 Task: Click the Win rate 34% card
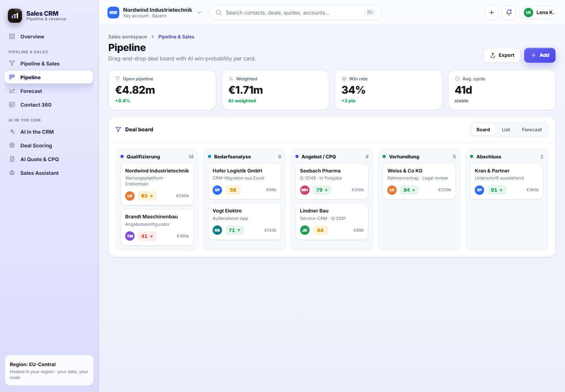388,90
